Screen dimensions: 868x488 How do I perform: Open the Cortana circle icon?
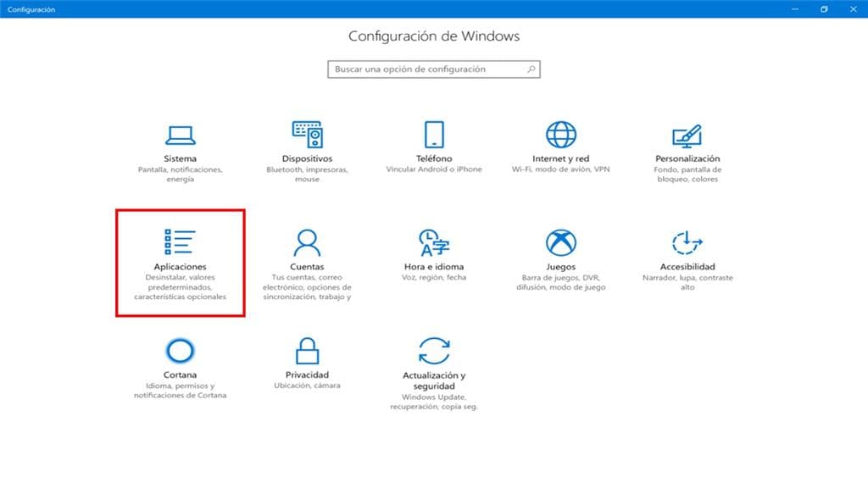(180, 350)
